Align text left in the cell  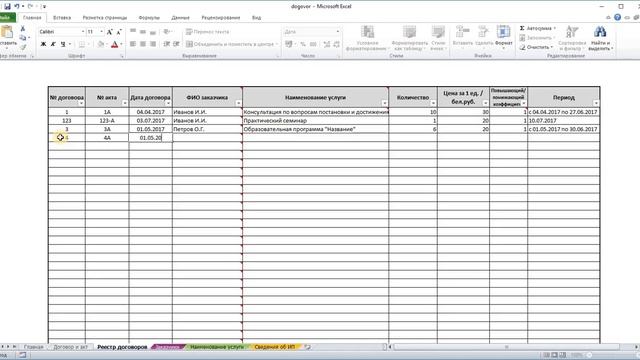point(133,44)
